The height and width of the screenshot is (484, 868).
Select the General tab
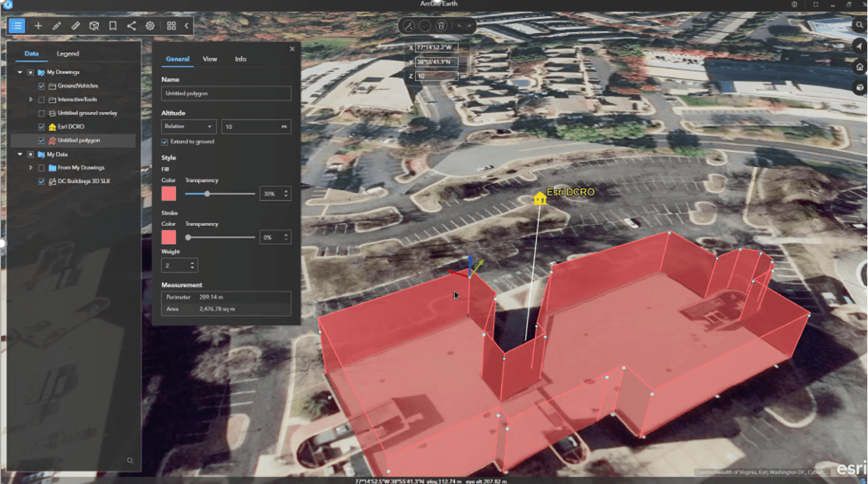pyautogui.click(x=177, y=59)
